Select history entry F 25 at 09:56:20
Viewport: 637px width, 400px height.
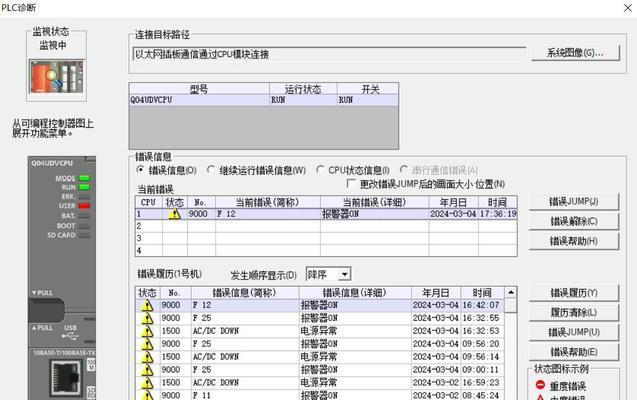pyautogui.click(x=320, y=344)
